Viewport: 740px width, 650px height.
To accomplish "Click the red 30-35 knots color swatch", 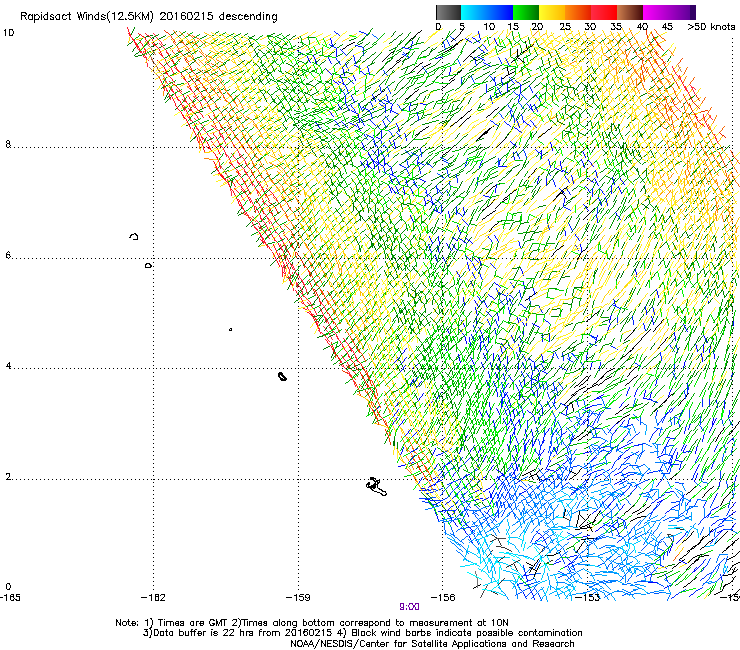I will tap(604, 12).
